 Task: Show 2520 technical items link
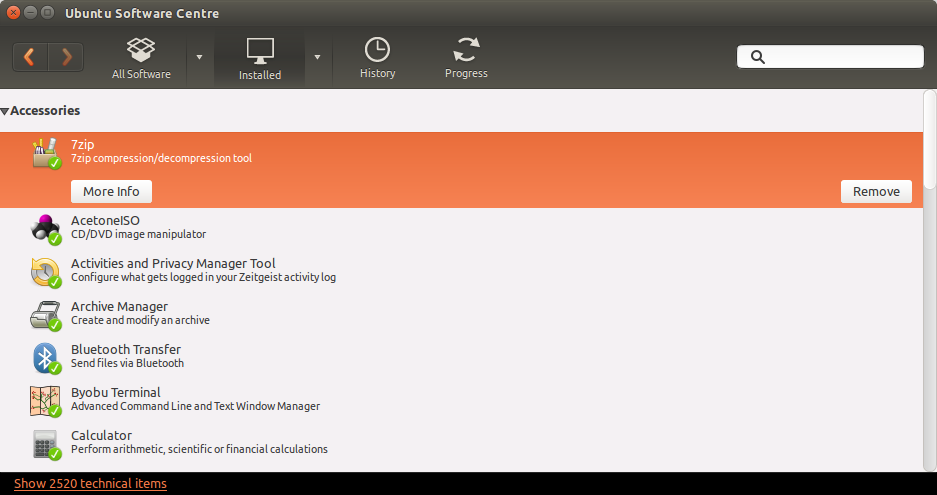tap(90, 484)
